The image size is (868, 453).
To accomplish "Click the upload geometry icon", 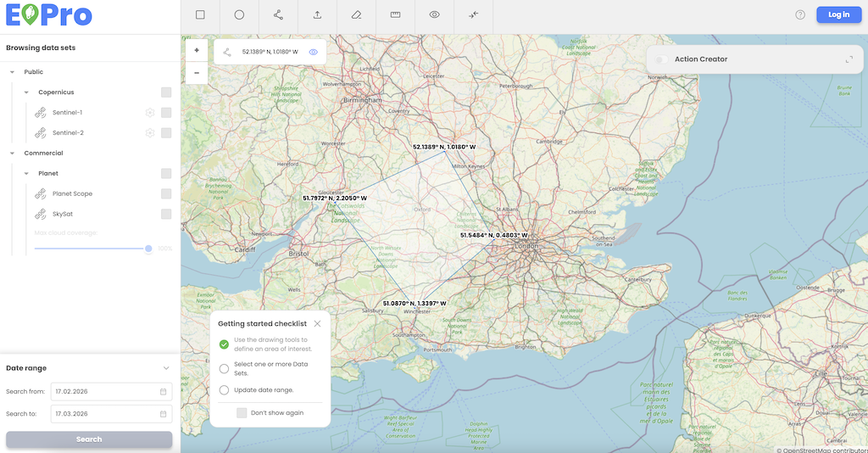I will (317, 15).
